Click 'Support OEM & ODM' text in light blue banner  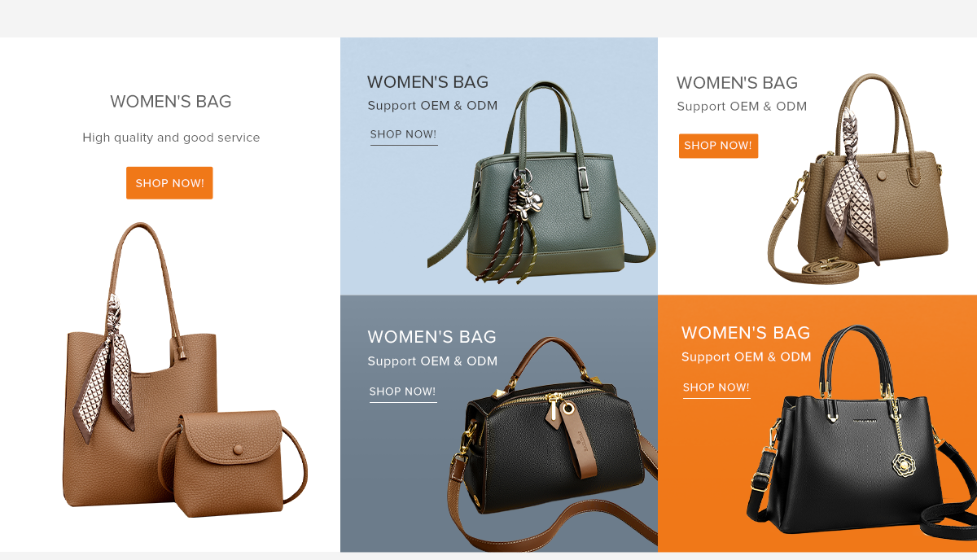point(432,106)
